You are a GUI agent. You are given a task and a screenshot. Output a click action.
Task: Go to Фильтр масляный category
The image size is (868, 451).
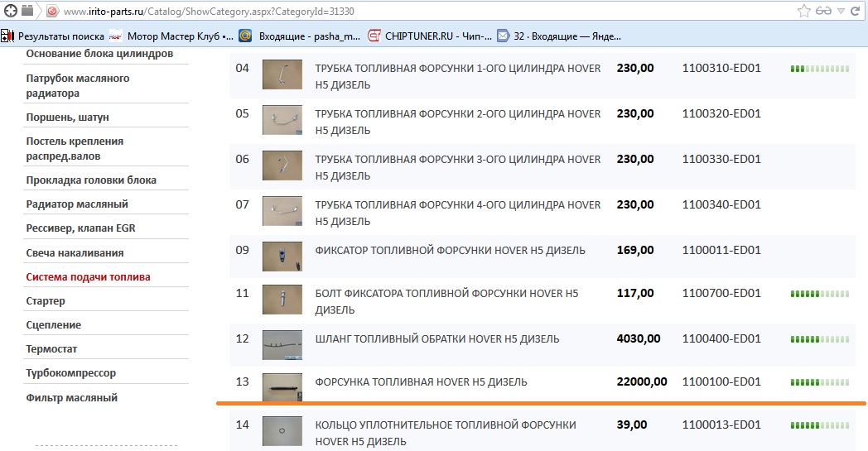(x=72, y=397)
